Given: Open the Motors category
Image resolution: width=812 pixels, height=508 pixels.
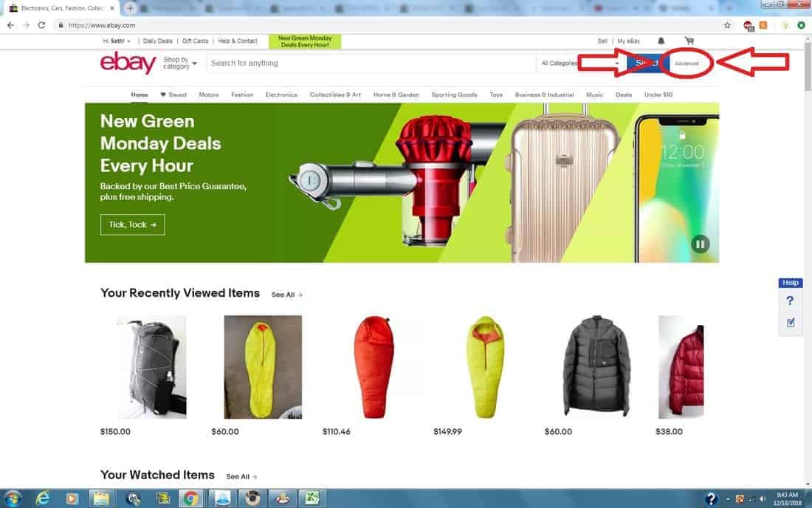Looking at the screenshot, I should pos(209,95).
